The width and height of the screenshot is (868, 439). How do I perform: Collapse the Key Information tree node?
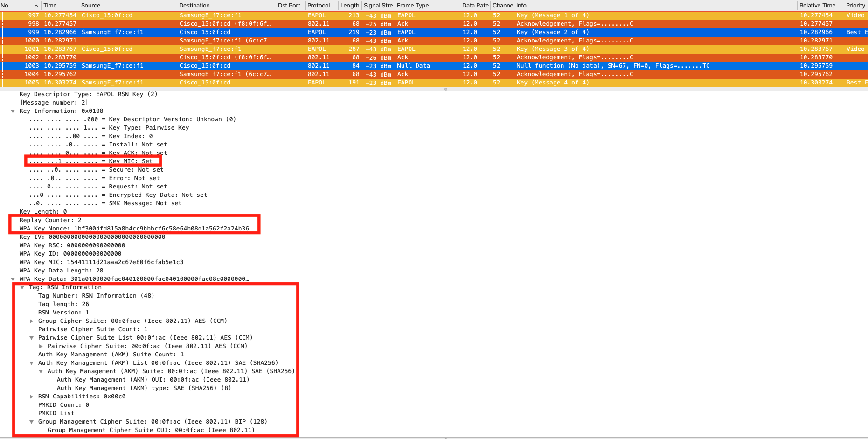click(13, 111)
